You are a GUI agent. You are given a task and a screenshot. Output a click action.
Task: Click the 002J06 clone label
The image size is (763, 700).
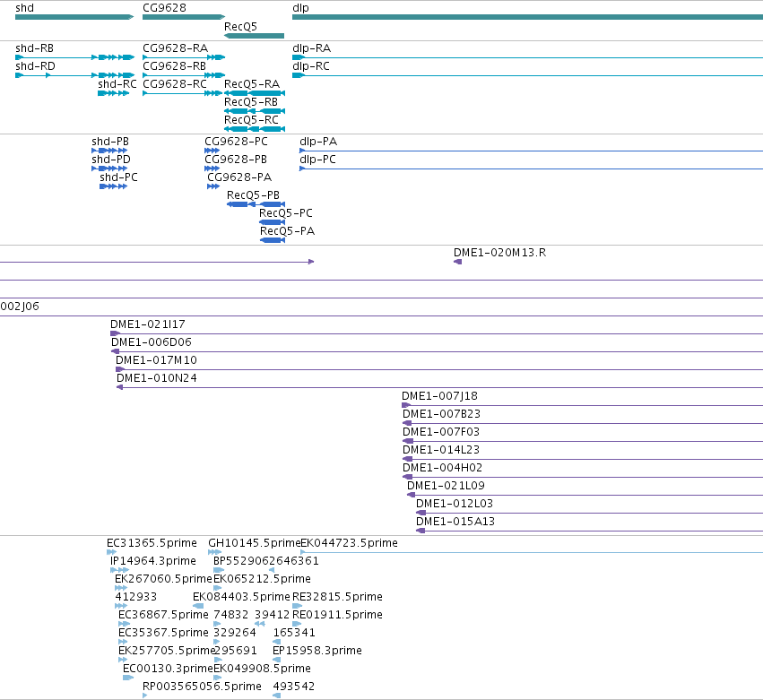pos(20,307)
